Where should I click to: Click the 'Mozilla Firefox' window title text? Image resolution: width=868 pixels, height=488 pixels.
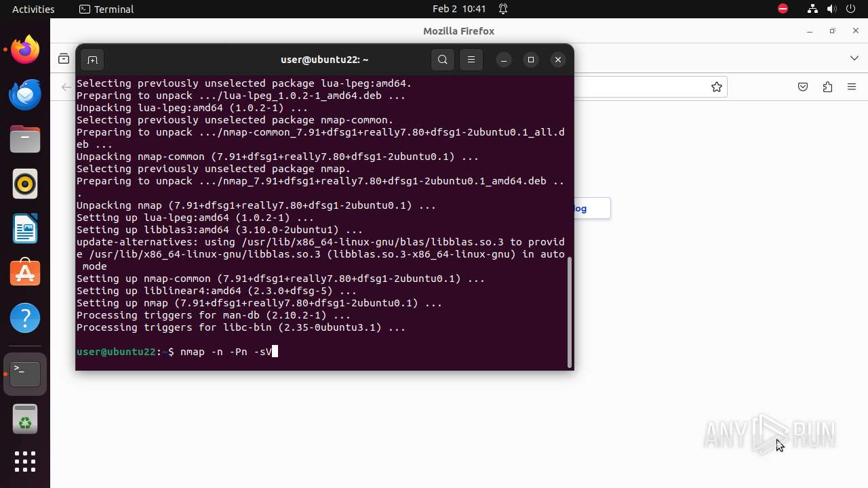pyautogui.click(x=458, y=31)
